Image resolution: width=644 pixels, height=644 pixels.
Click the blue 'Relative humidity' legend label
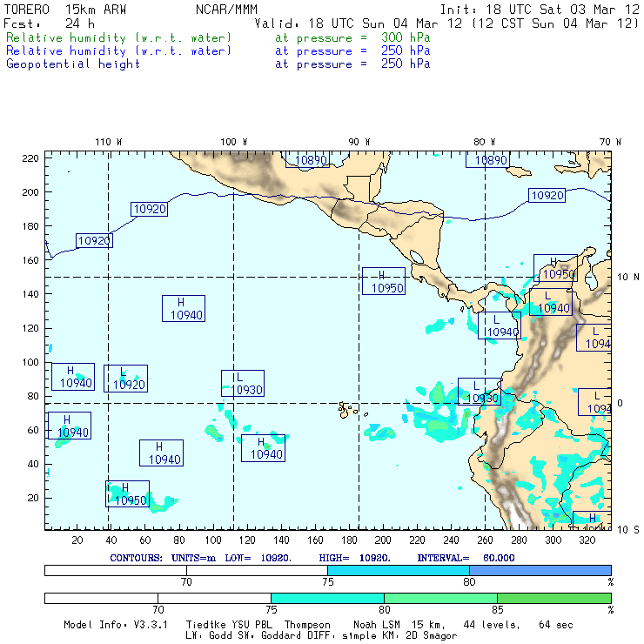click(x=118, y=51)
